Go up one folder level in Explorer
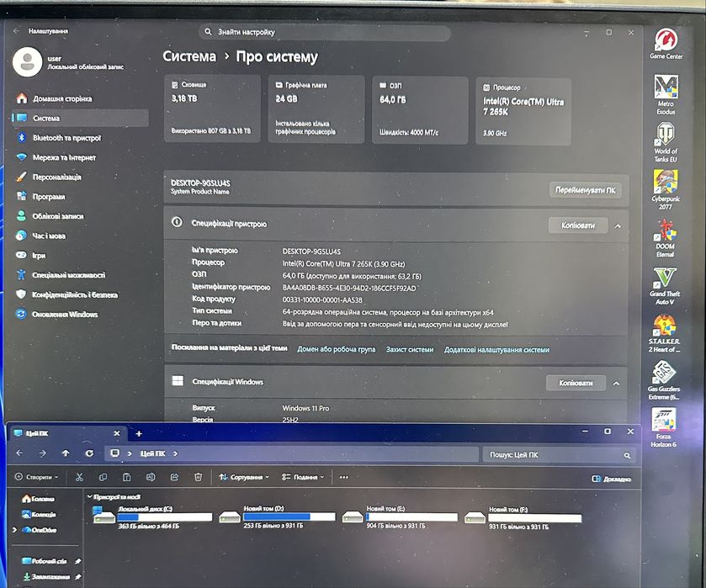706x588 pixels. pyautogui.click(x=66, y=453)
